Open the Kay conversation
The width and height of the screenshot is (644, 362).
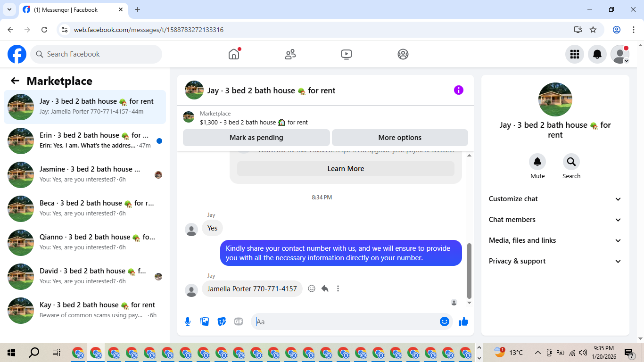point(85,311)
